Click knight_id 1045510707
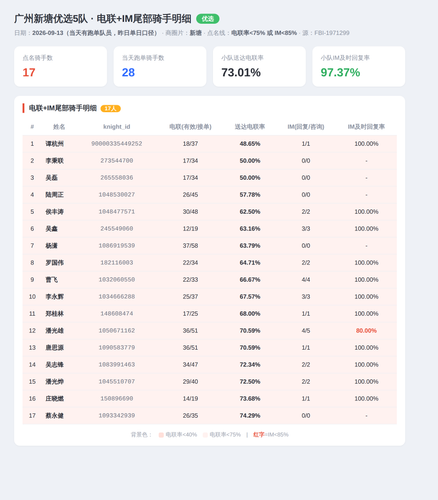The width and height of the screenshot is (438, 500). [117, 382]
